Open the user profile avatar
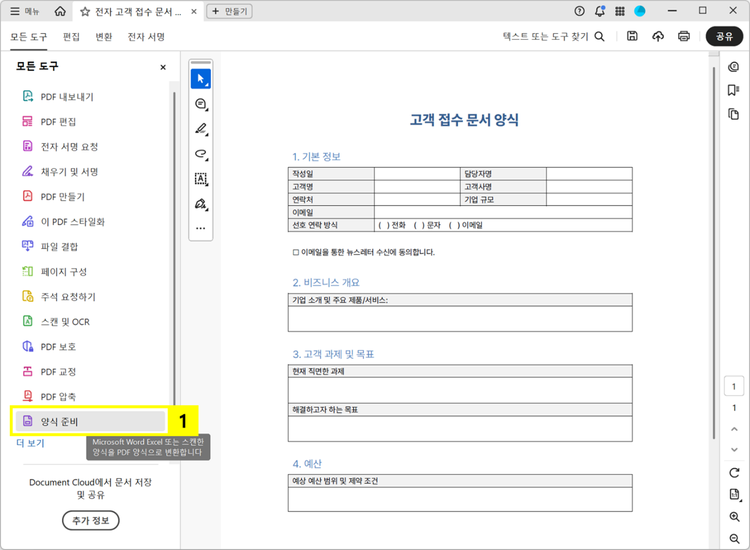This screenshot has height=550, width=750. point(640,11)
